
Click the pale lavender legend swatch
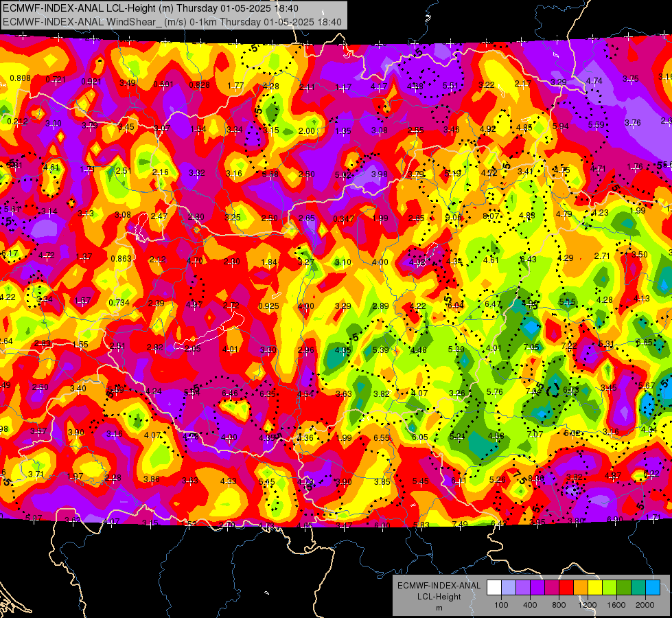(x=509, y=588)
